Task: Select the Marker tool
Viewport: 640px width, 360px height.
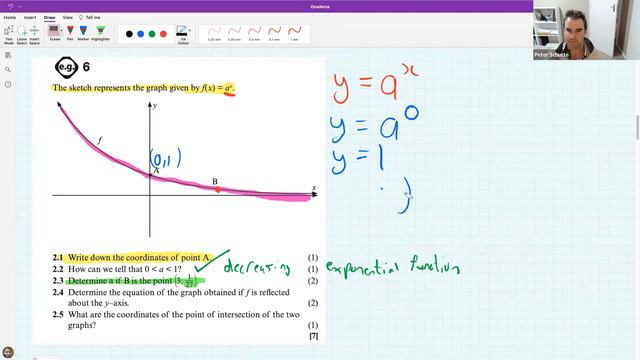Action: (83, 33)
